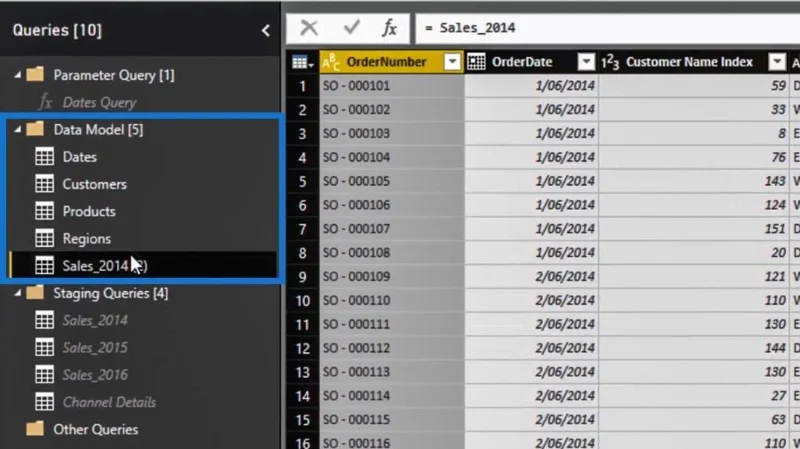Confirm formula with the checkmark icon
The width and height of the screenshot is (800, 449).
[x=352, y=28]
